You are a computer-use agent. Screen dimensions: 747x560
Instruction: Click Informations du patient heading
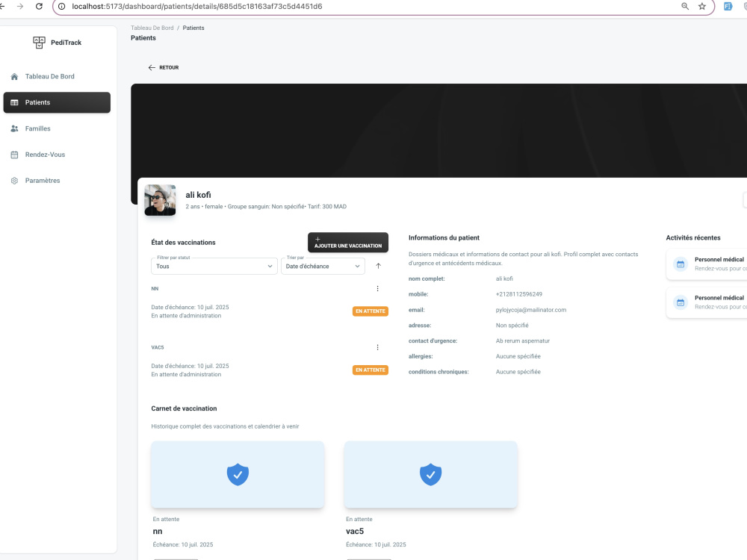[x=444, y=237]
